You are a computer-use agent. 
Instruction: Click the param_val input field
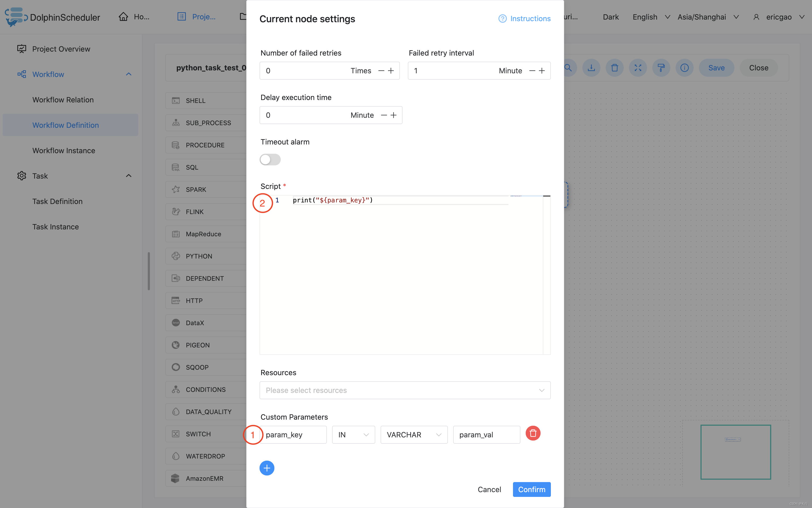pyautogui.click(x=486, y=434)
